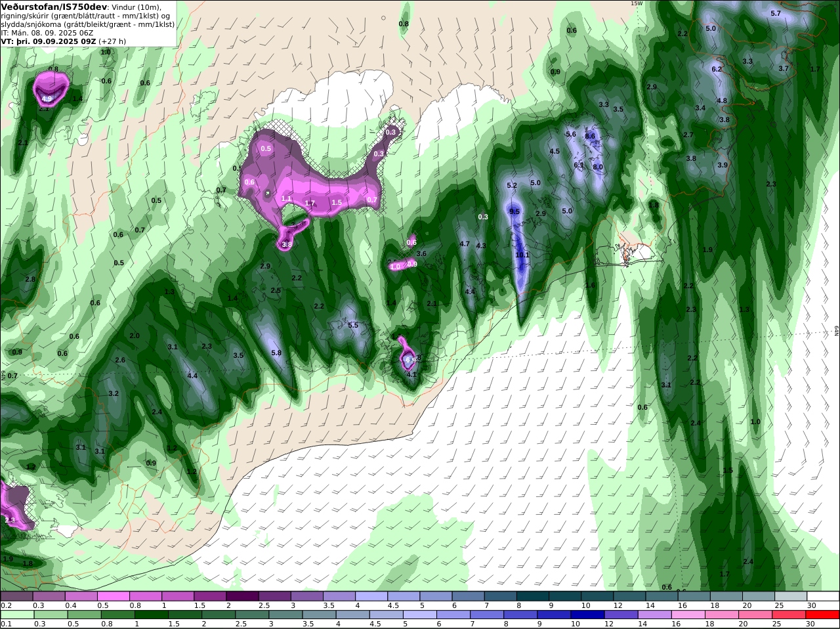
Task: Click the 6.2 value in the northeast
Action: coord(717,69)
